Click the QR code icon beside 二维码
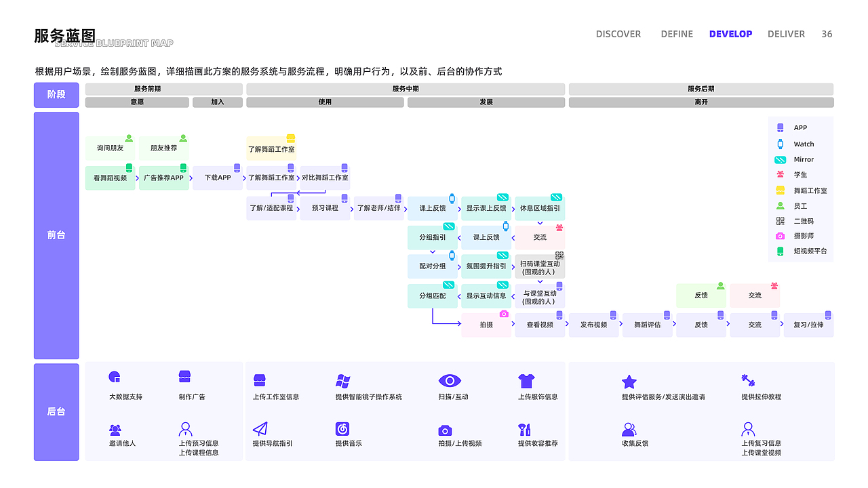The width and height of the screenshot is (868, 488). click(x=781, y=221)
